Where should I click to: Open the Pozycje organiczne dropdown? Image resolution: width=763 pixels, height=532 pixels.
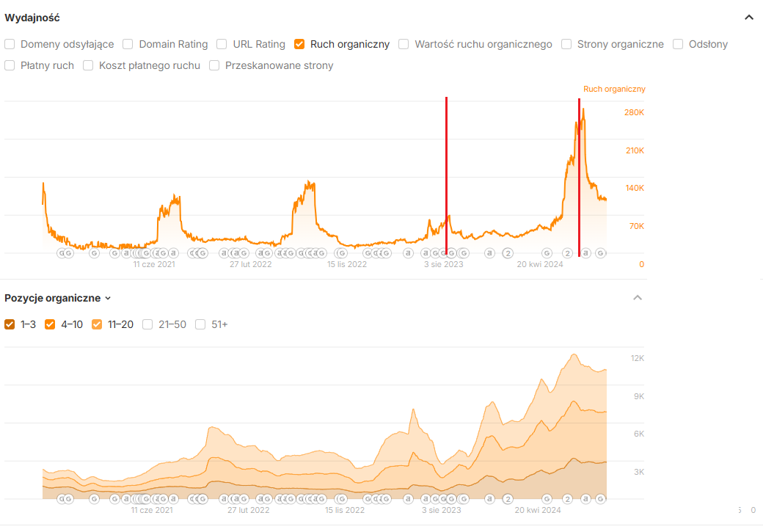click(58, 298)
